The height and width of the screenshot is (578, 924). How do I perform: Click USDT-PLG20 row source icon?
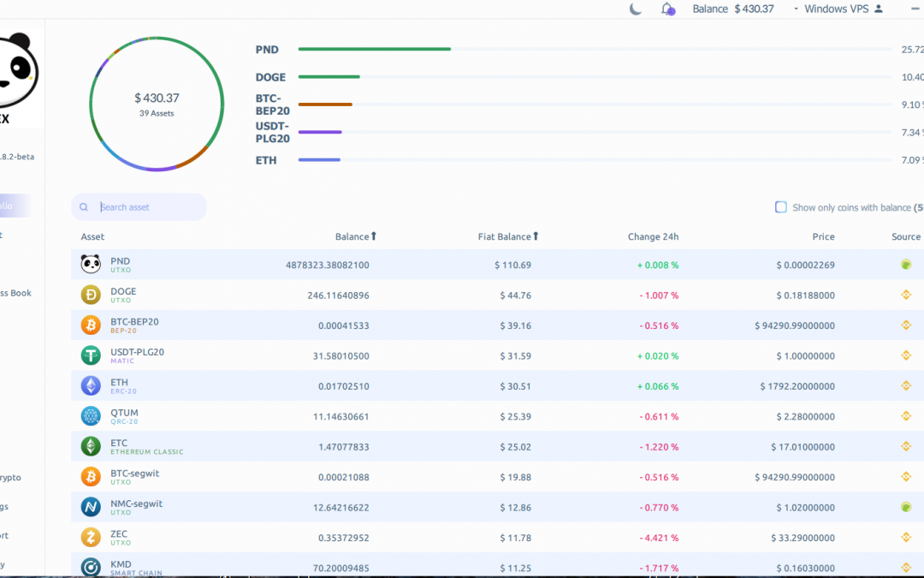pyautogui.click(x=906, y=355)
